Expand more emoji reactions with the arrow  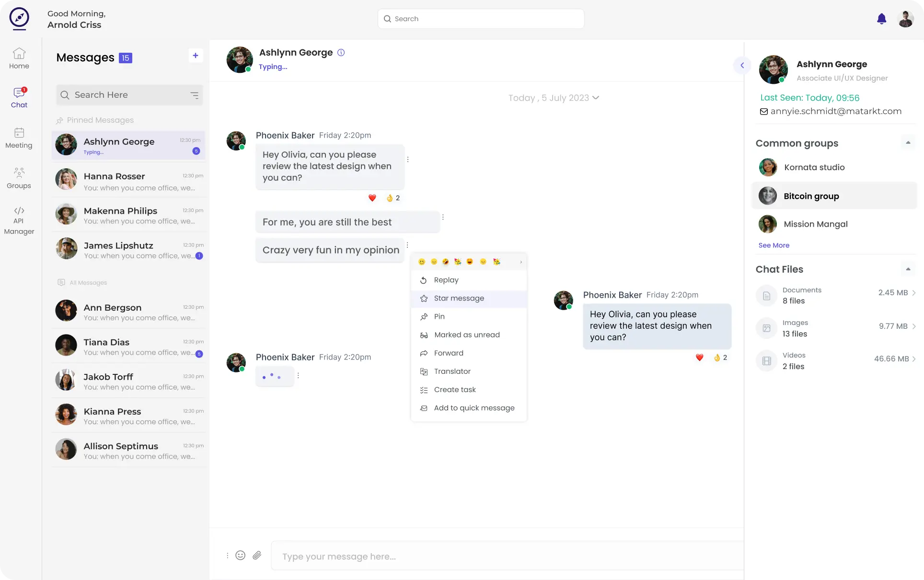(521, 262)
